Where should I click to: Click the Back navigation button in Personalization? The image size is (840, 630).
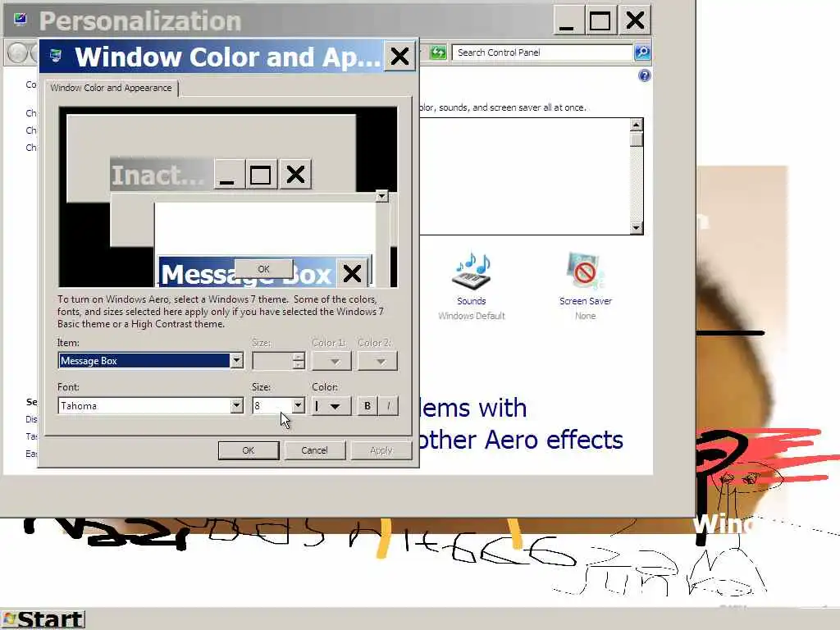click(x=17, y=53)
